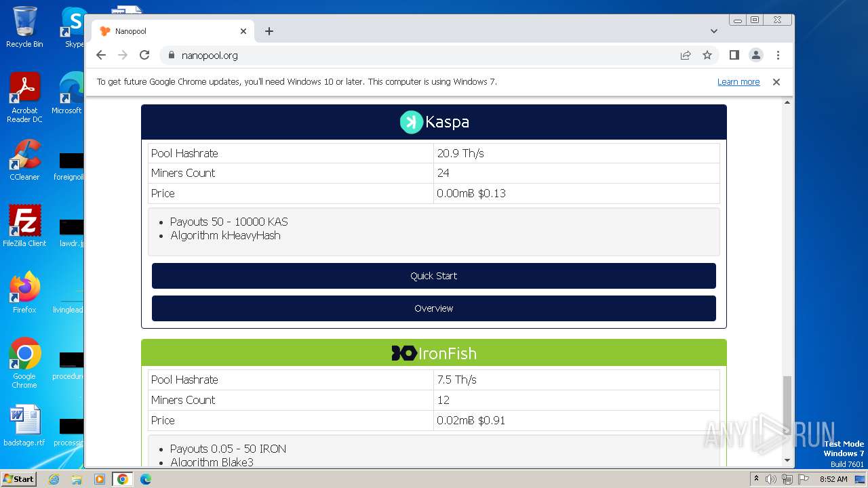Click Kaspa Quick Start button

click(434, 276)
